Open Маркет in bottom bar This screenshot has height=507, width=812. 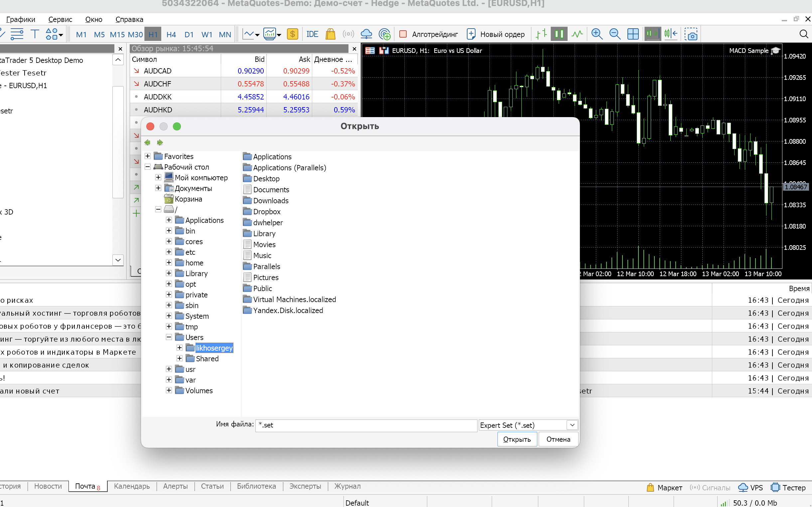pyautogui.click(x=664, y=488)
